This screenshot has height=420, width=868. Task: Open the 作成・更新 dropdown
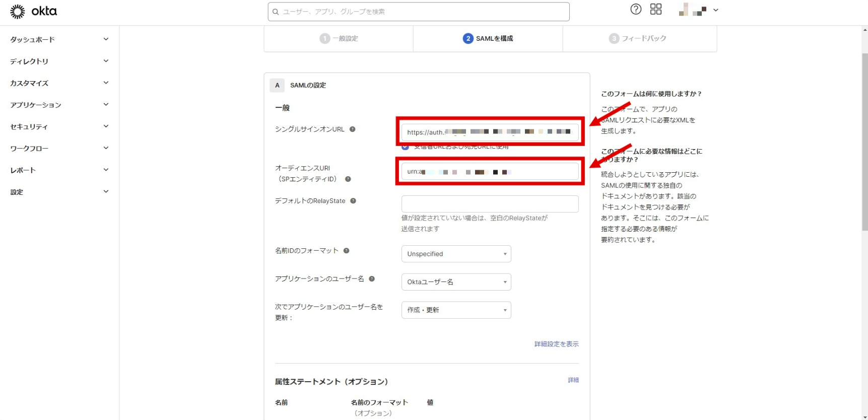(456, 310)
